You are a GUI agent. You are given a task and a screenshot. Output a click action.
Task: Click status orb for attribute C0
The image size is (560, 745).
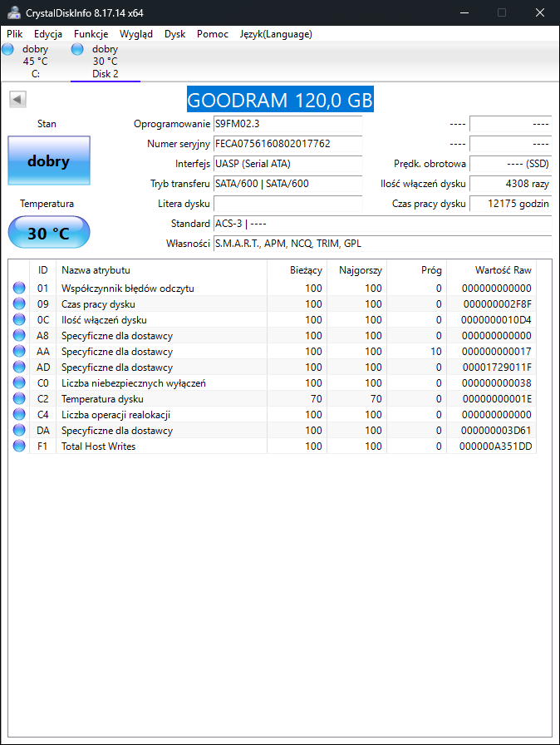[x=19, y=382]
